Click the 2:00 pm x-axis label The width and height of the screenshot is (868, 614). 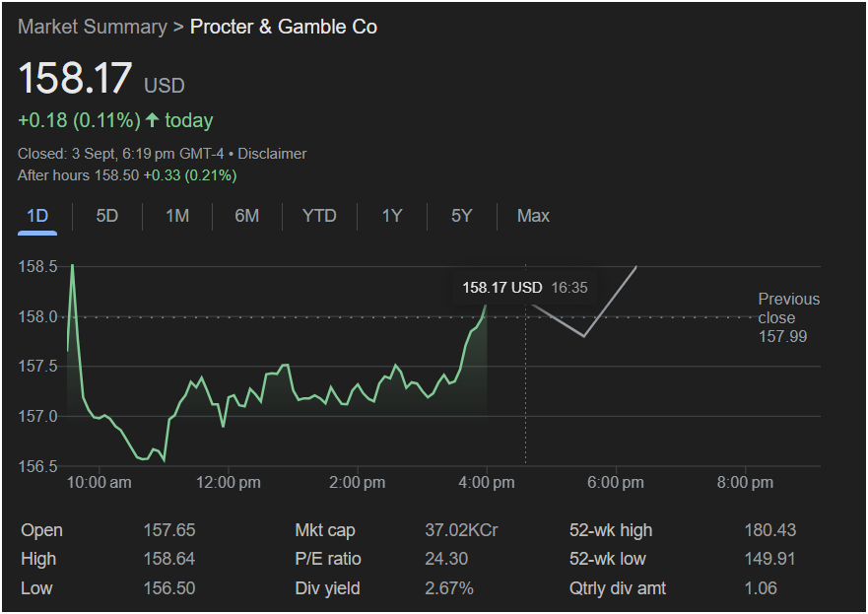[357, 482]
